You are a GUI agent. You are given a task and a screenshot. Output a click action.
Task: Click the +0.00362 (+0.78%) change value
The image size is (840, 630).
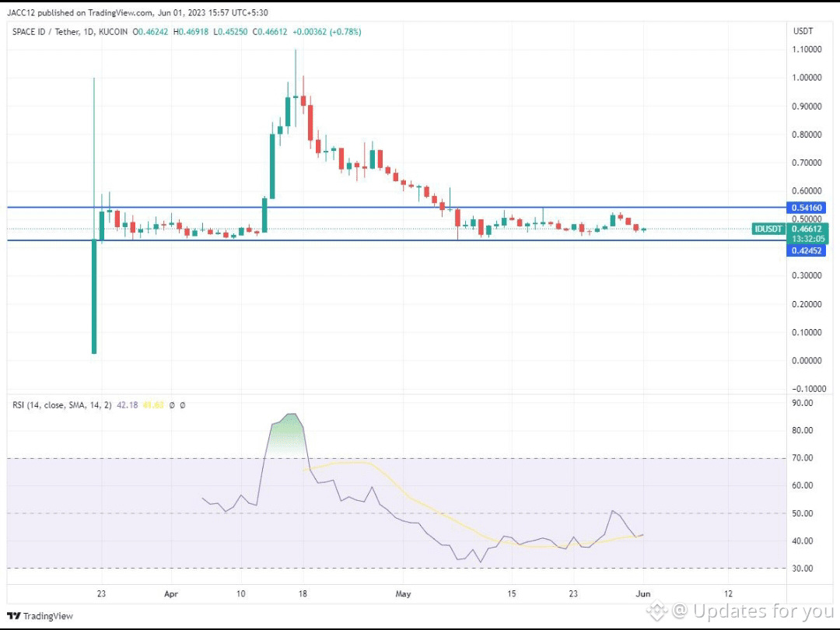327,32
